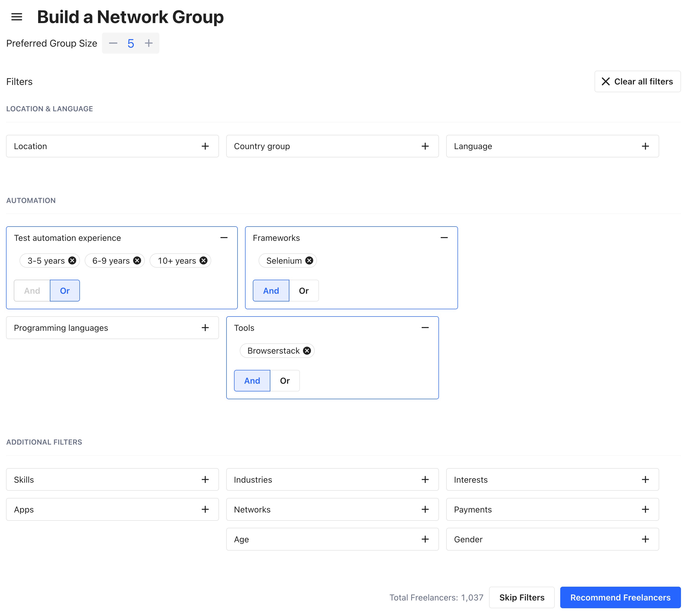Remove the "Selenium" framework chip
Screen dimensions: 686x616
coord(309,260)
